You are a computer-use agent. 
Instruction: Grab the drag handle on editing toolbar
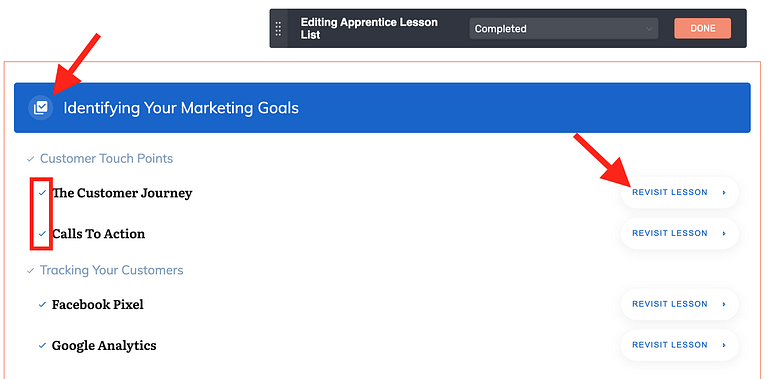[279, 28]
